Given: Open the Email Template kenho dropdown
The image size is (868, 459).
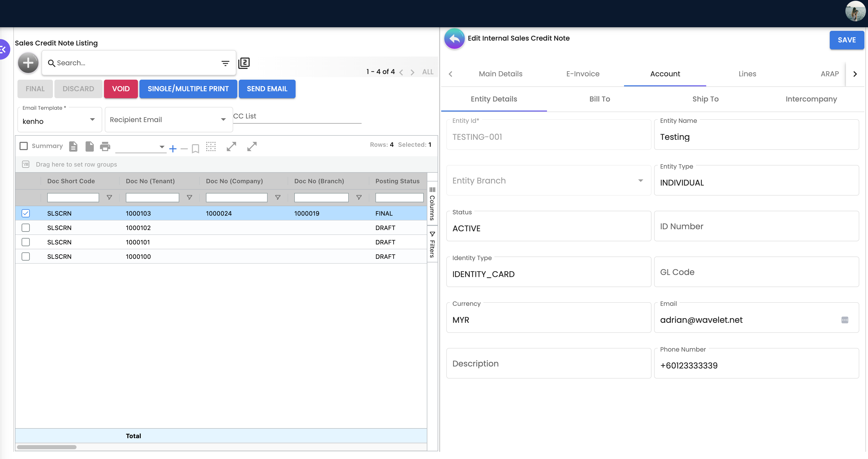Looking at the screenshot, I should tap(60, 120).
